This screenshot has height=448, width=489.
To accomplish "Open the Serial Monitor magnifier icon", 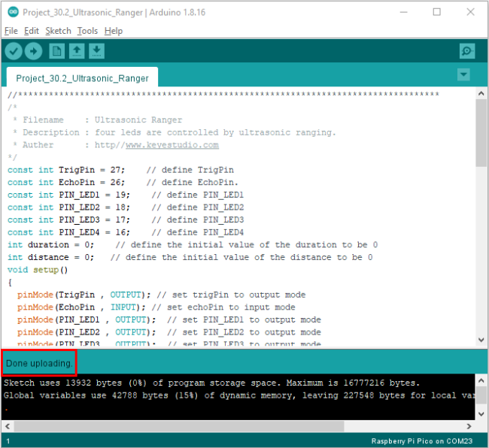I will (467, 51).
